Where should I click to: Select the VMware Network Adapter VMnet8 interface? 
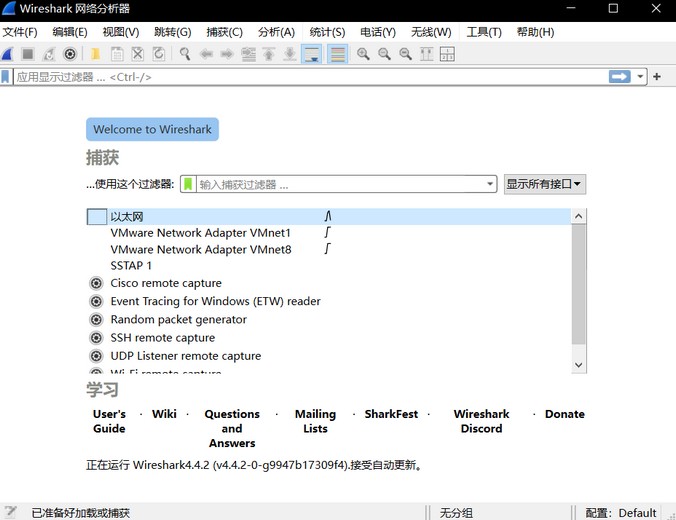200,249
